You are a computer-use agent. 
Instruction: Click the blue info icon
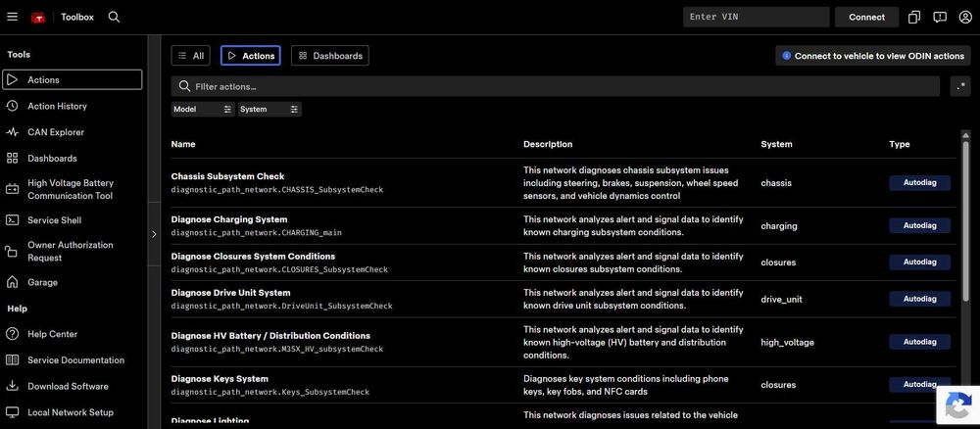(x=786, y=56)
